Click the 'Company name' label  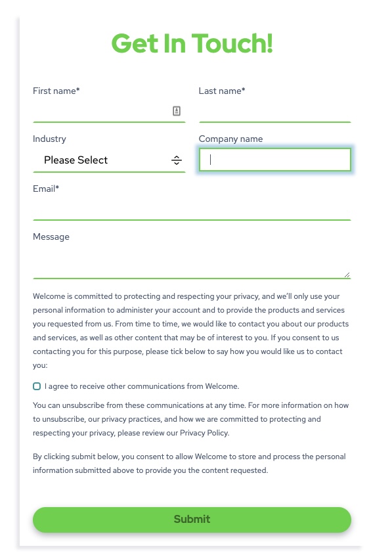[230, 139]
